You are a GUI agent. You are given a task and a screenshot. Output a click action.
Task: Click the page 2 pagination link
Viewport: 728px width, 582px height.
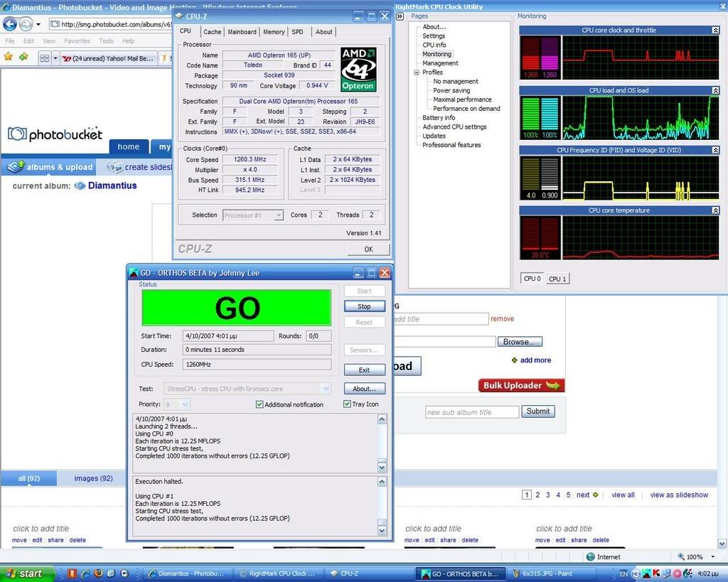[537, 495]
